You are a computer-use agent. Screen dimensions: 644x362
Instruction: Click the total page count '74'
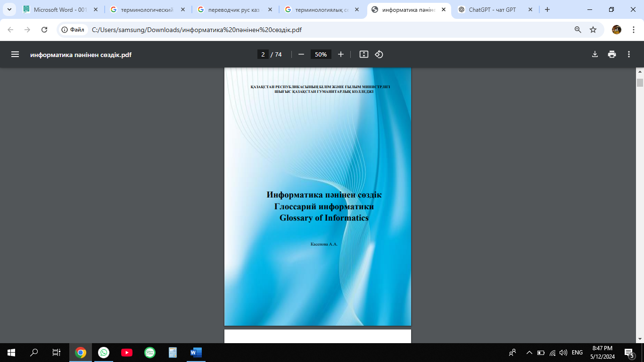click(278, 54)
